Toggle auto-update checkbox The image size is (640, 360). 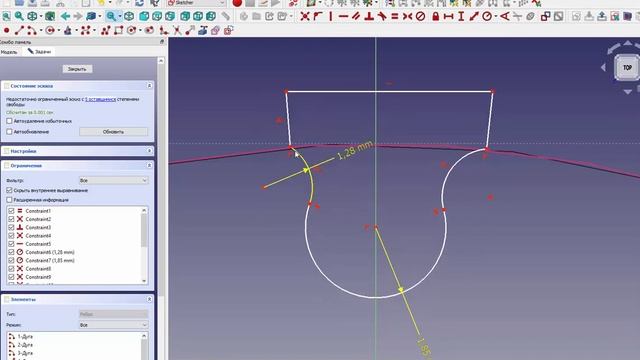[x=9, y=132]
